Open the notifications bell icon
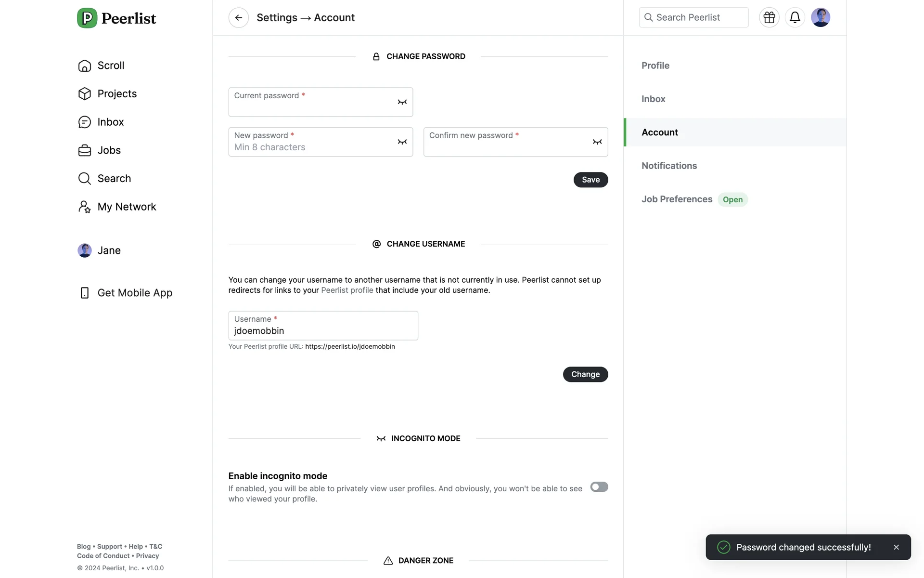Screen dimensions: 924x578 point(795,18)
